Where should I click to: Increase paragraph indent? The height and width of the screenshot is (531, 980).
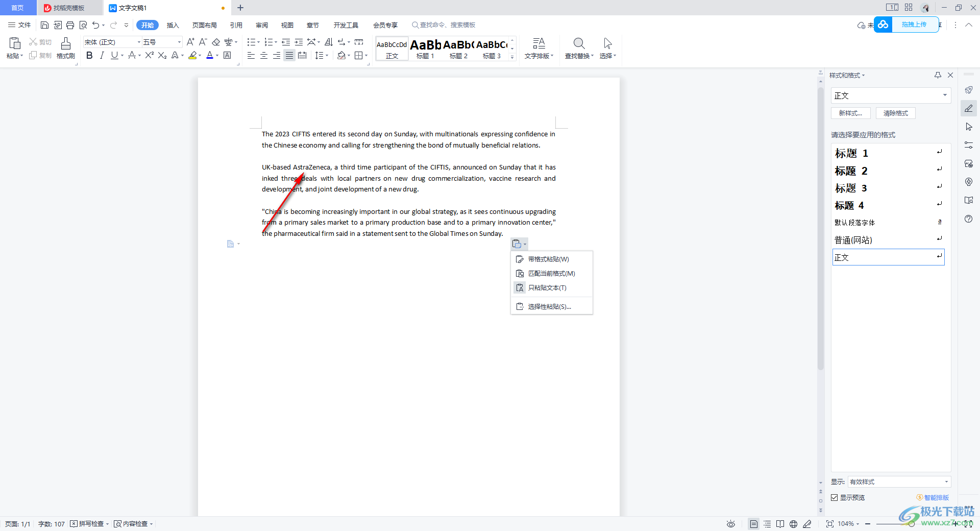tap(299, 42)
